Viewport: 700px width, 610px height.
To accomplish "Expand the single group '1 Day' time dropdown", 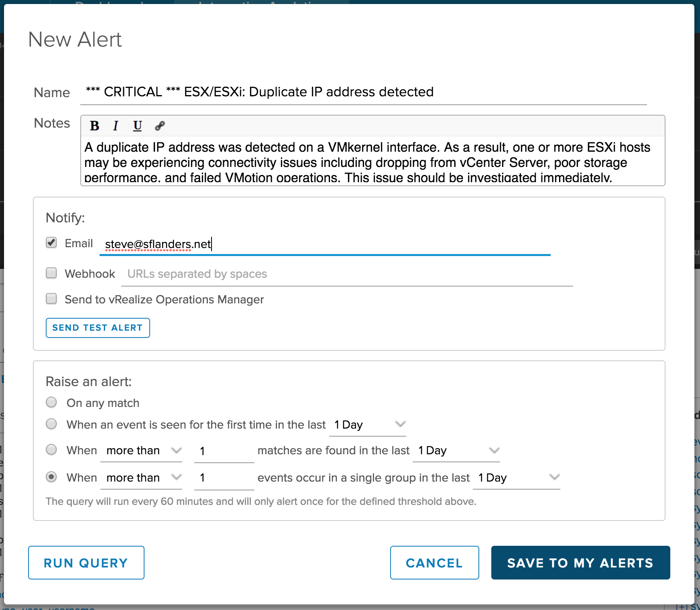I will [516, 478].
